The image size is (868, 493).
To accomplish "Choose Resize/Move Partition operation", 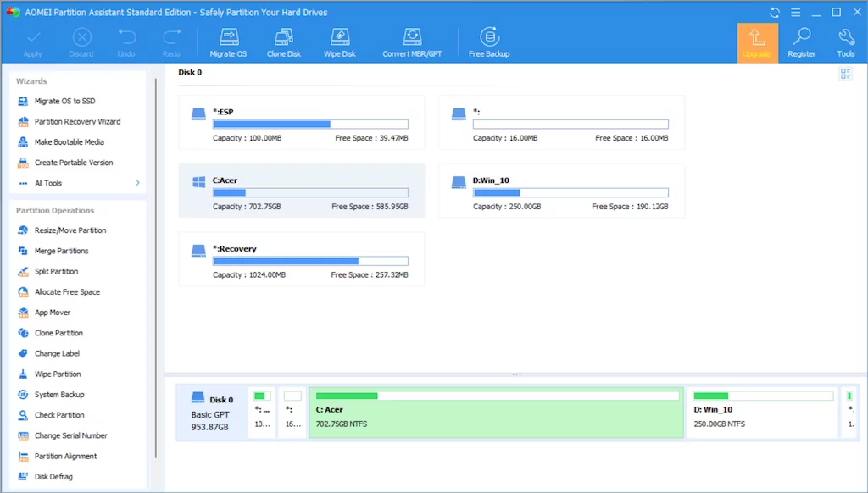I will tap(70, 230).
